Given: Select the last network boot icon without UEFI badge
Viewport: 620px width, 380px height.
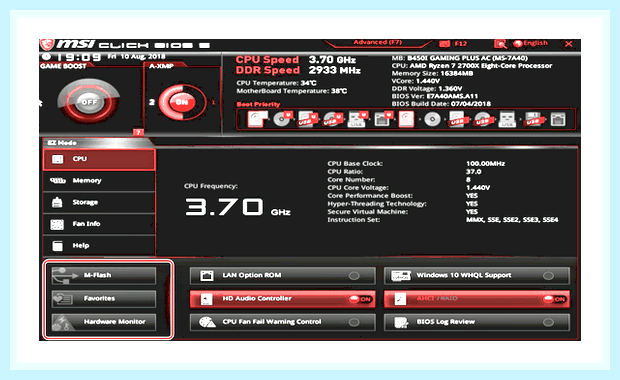Looking at the screenshot, I should tap(558, 119).
